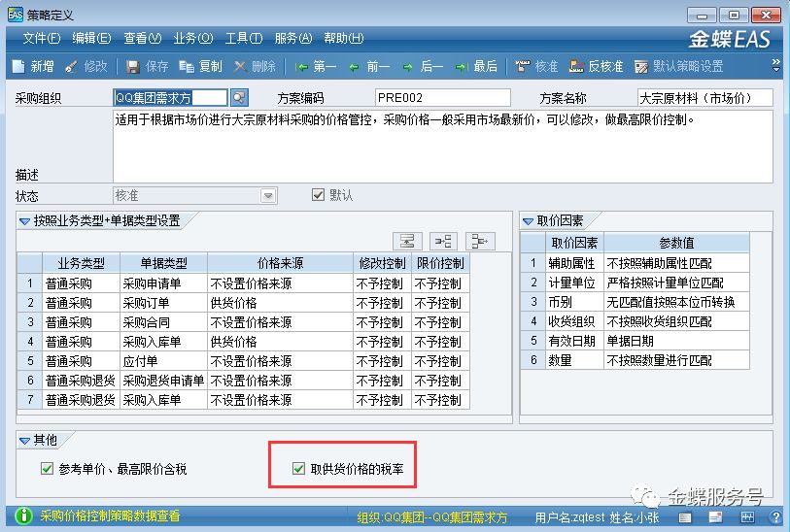Image resolution: width=790 pixels, height=532 pixels.
Task: Click the calculator icon in the status bar
Action: (x=747, y=517)
